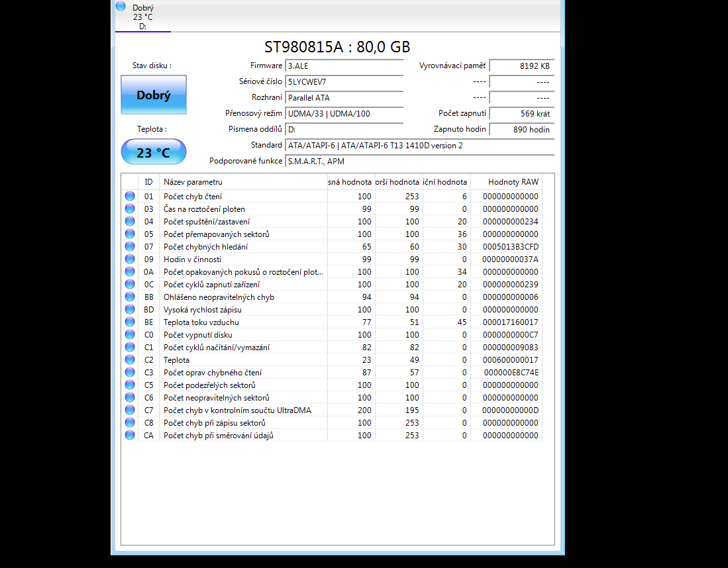Click the status orb of row 0C Počet cyklů zapnutí
The image size is (728, 568).
tap(130, 284)
